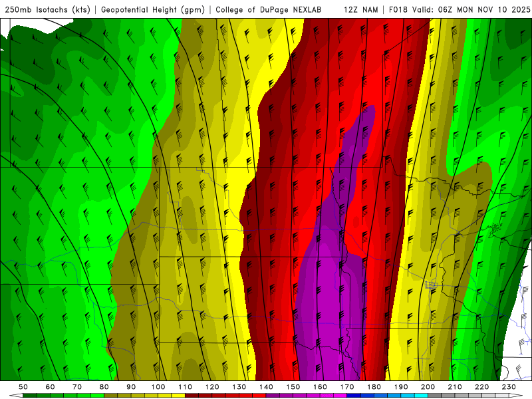Pick the dark purple swatch starting at 140
532x399 pixels.
pos(273,395)
